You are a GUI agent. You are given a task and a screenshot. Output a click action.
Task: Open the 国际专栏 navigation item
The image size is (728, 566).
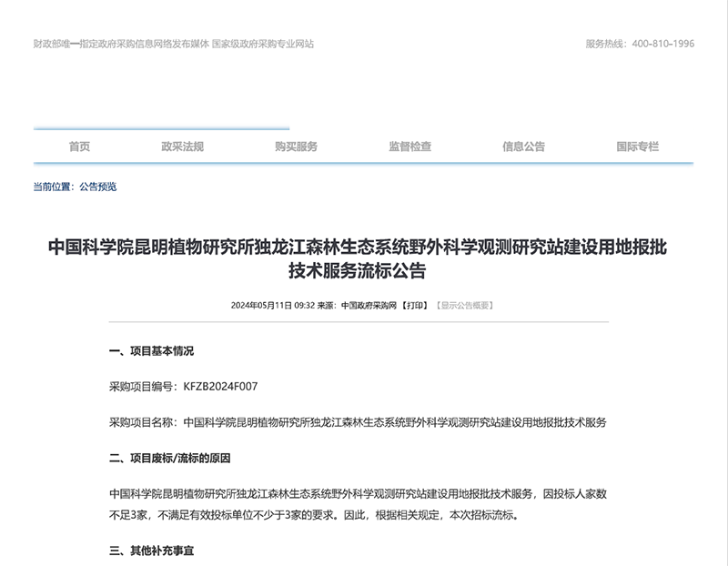click(637, 147)
